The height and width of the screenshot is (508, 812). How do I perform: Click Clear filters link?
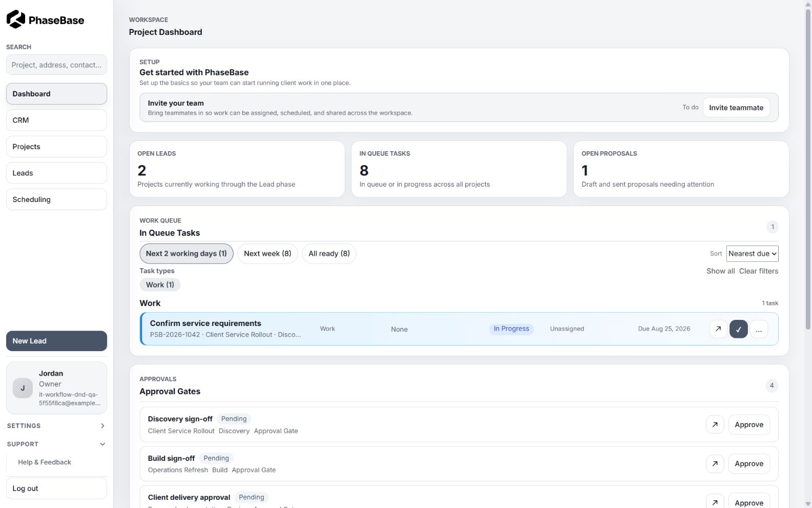tap(759, 271)
